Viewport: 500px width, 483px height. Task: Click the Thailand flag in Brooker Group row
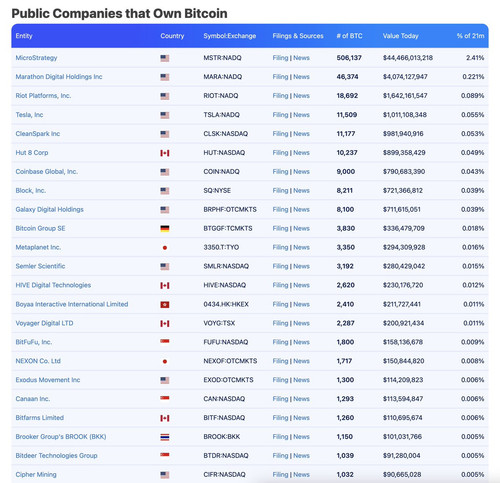[165, 437]
